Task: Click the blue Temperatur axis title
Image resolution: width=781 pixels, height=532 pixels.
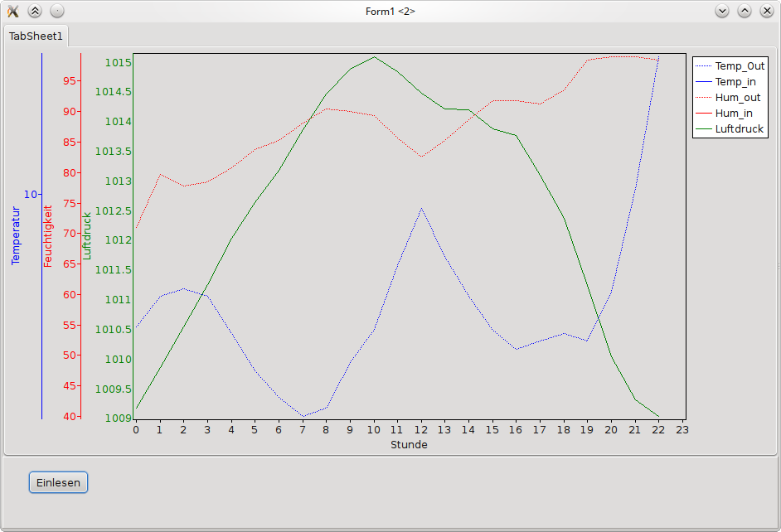Action: [15, 236]
